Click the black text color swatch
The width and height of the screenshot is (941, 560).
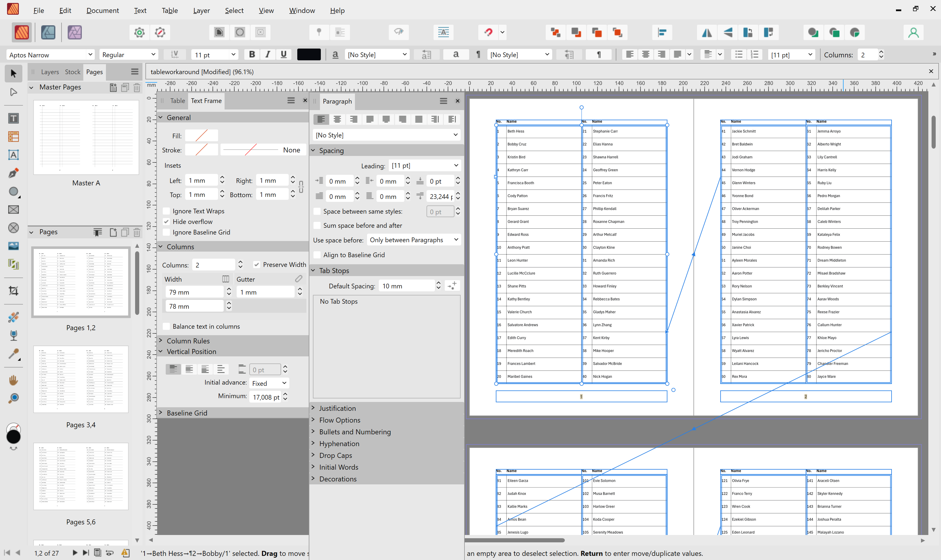click(x=309, y=55)
